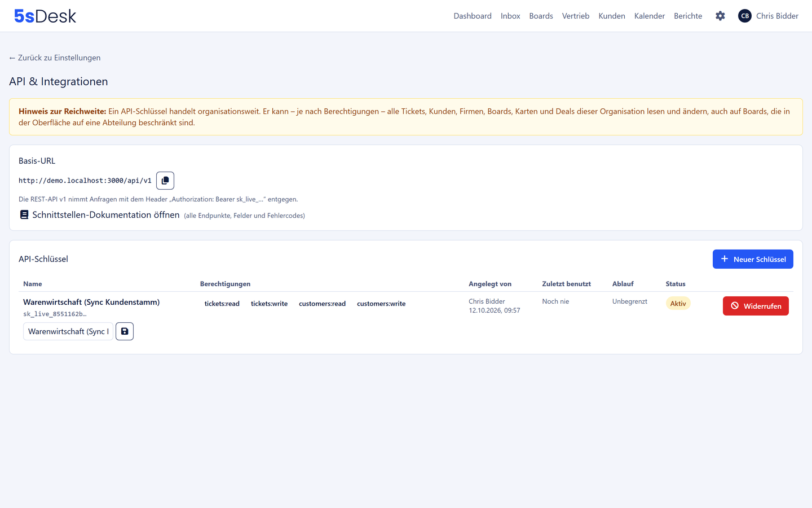
Task: Click the 5sDesk logo
Action: click(x=45, y=16)
